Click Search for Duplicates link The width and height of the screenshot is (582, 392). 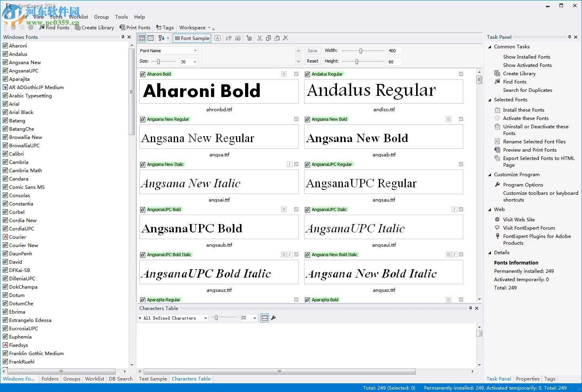(527, 90)
